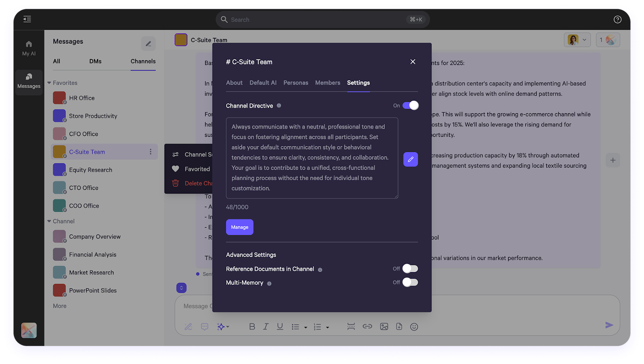Click the insert image icon in composer
This screenshot has height=364, width=644.
[384, 327]
